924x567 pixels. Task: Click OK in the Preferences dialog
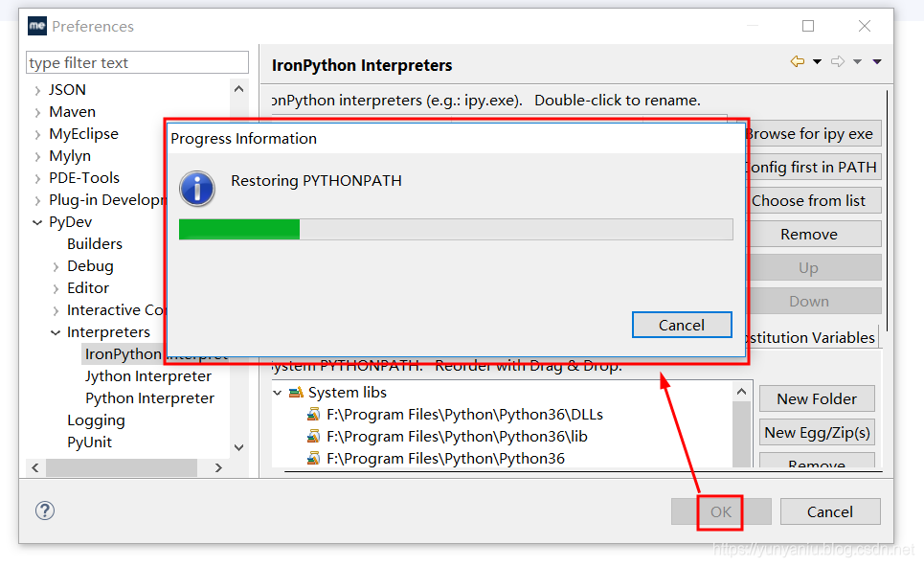click(x=721, y=511)
